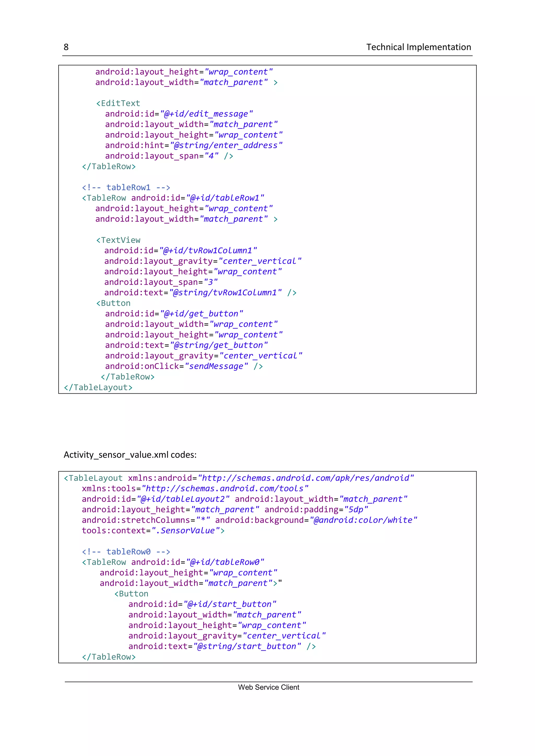Select the </TableLayout> closing tag
This screenshot has width=535, height=756.
(x=98, y=388)
